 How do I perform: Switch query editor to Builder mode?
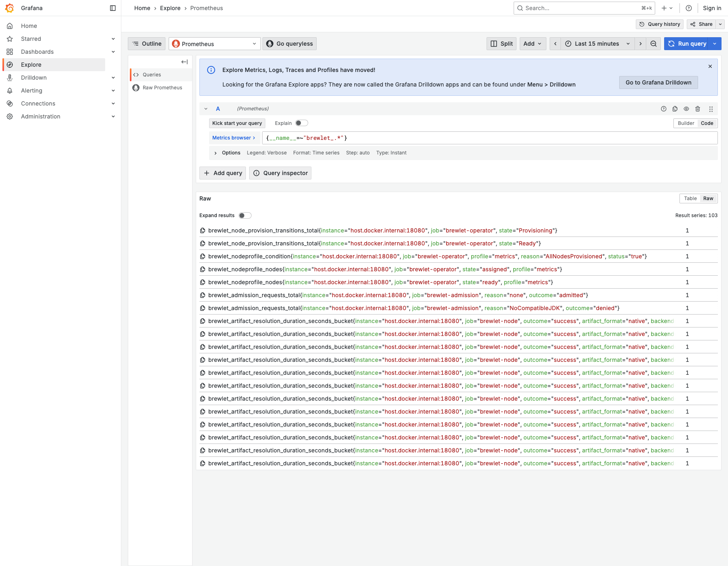[x=686, y=123]
